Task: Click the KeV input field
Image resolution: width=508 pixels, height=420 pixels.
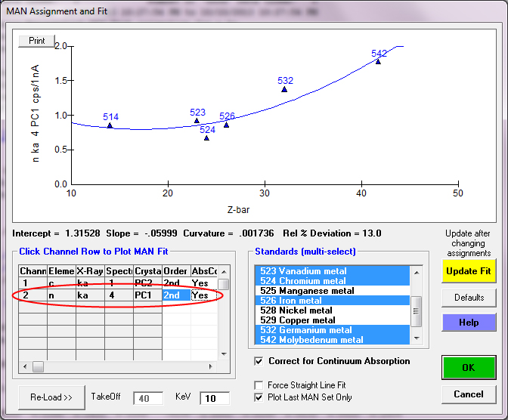Action: pyautogui.click(x=215, y=398)
